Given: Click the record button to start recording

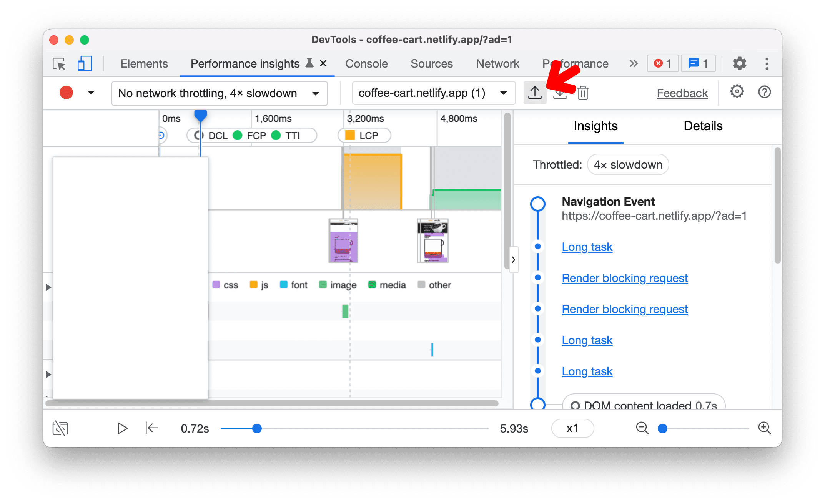Looking at the screenshot, I should pos(66,93).
